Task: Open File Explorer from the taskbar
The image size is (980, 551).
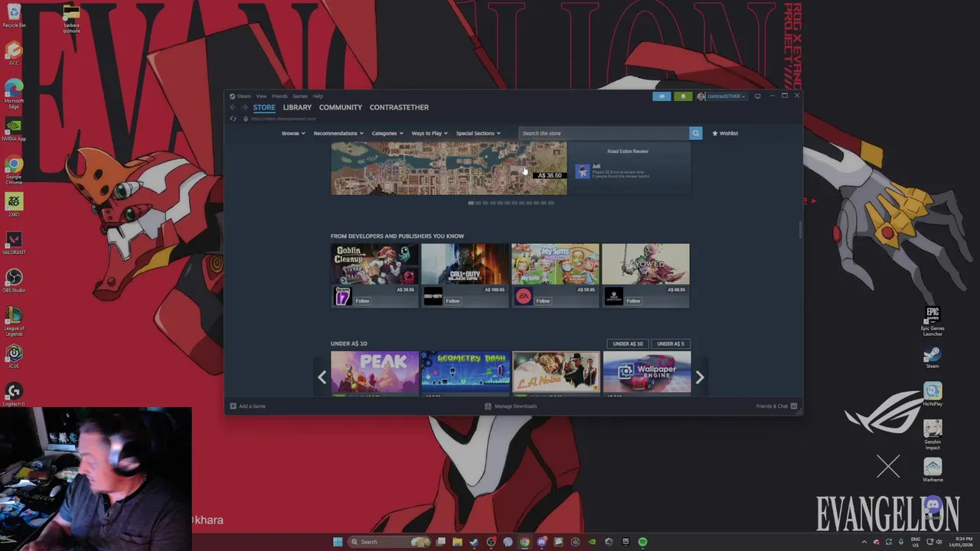Action: tap(457, 542)
